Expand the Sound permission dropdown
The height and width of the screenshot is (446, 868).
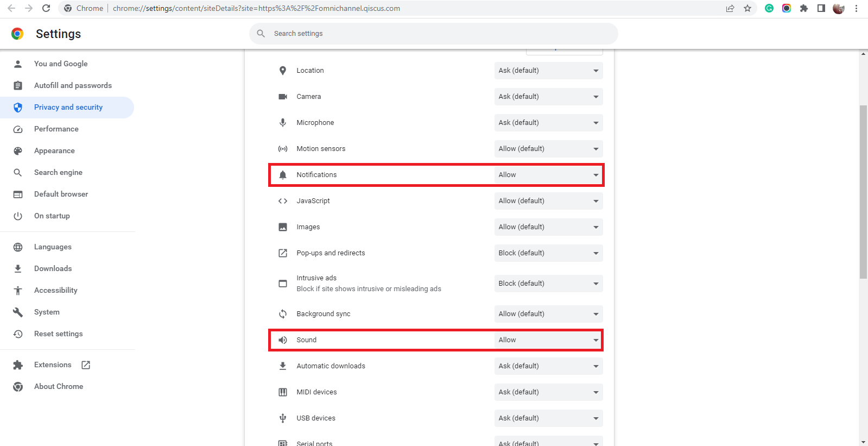click(548, 340)
